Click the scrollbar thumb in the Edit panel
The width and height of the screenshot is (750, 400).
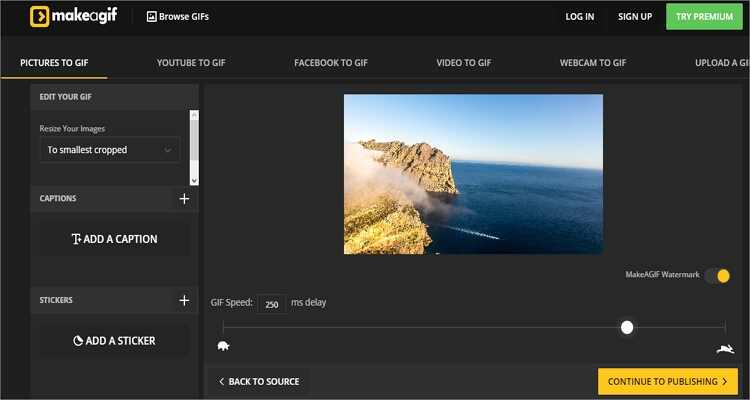click(194, 140)
